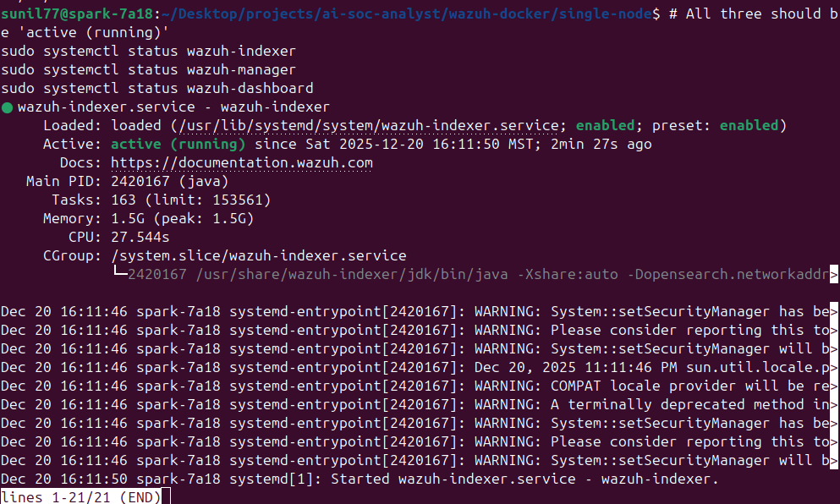The width and height of the screenshot is (840, 504).
Task: Open the documentation.wazuh.com link
Action: click(242, 163)
